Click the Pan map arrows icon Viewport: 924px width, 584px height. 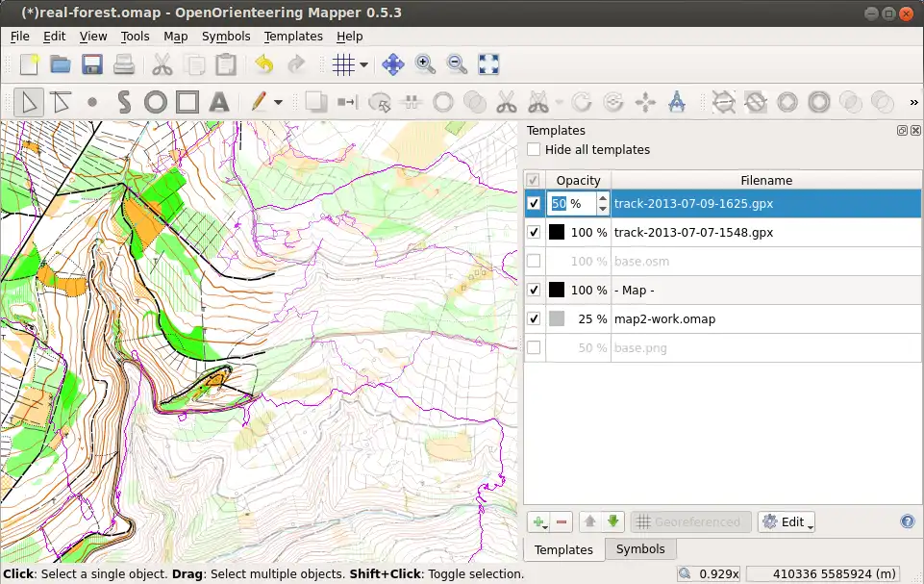392,64
